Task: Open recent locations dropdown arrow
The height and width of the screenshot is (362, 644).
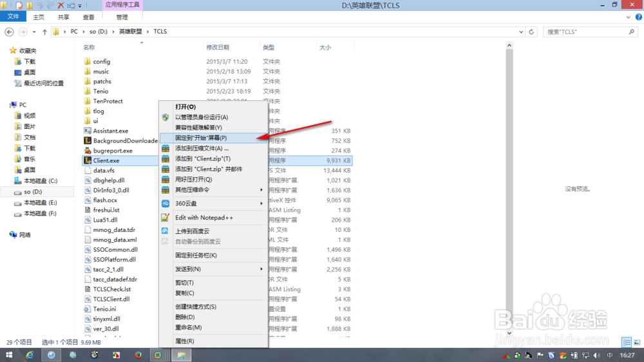Action: tap(34, 32)
